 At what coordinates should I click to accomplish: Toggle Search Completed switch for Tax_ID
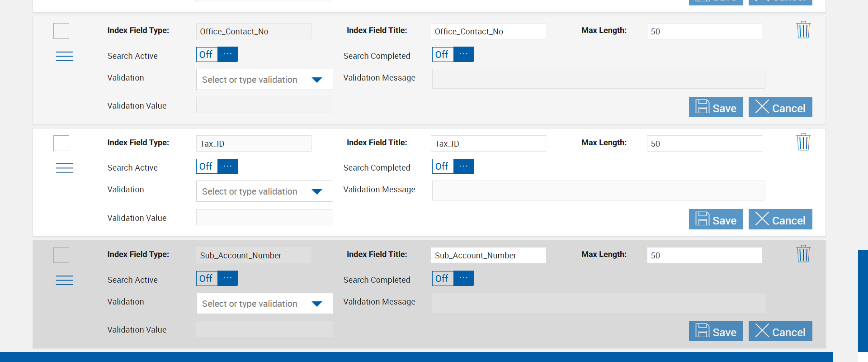point(453,167)
